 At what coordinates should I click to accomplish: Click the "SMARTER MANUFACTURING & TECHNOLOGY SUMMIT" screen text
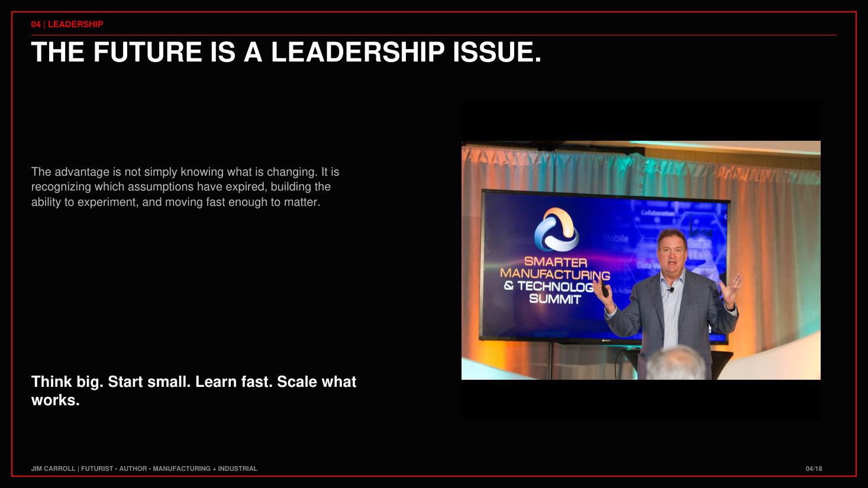pos(554,280)
